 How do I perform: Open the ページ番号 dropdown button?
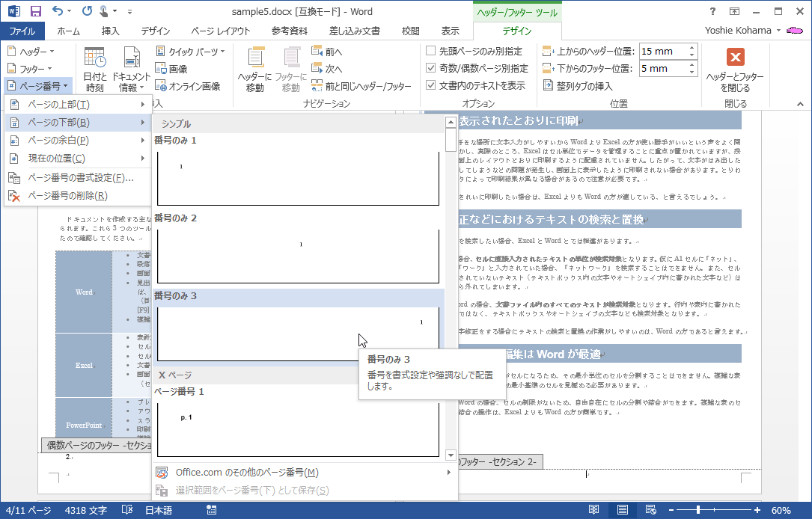[x=38, y=86]
